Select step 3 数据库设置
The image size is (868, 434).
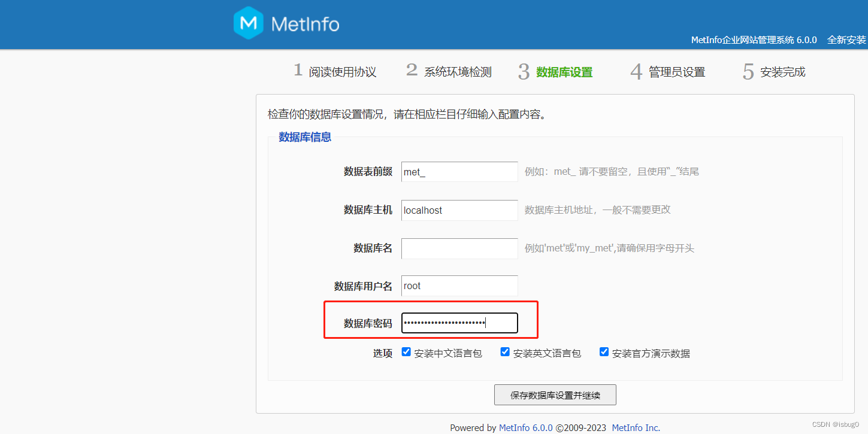[x=555, y=72]
